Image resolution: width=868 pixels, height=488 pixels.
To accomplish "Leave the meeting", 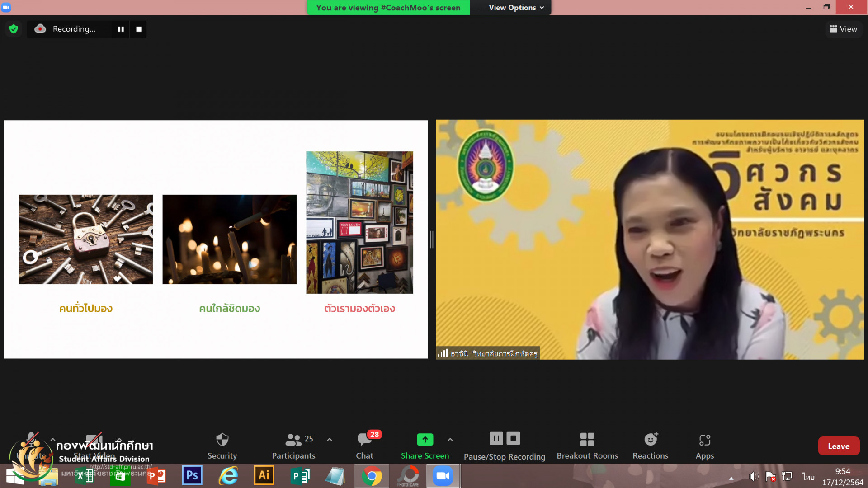I will (x=838, y=446).
